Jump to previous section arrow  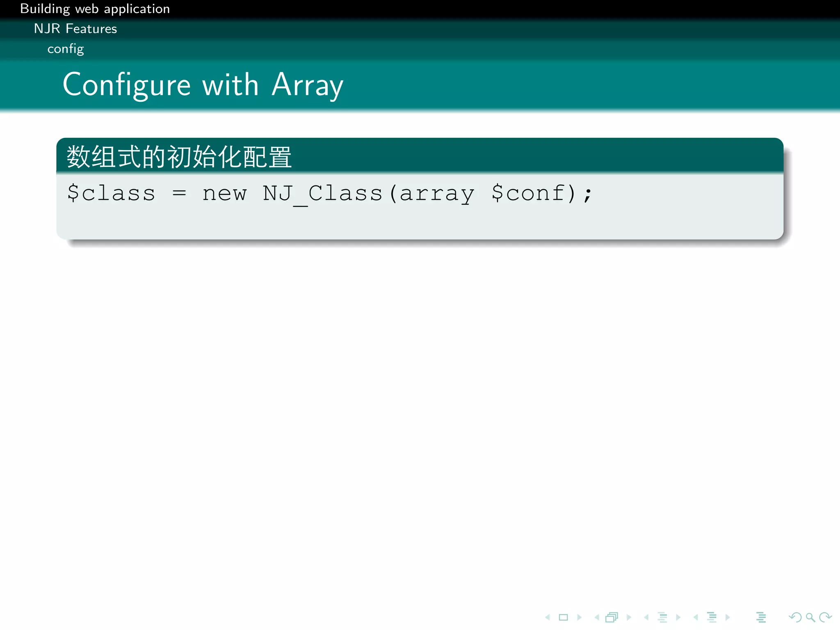696,617
